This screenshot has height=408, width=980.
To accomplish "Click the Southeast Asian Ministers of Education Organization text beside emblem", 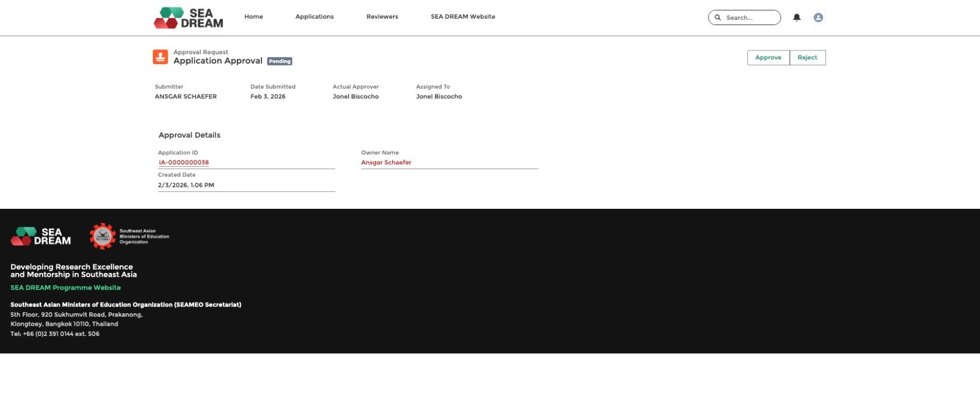I will click(144, 236).
